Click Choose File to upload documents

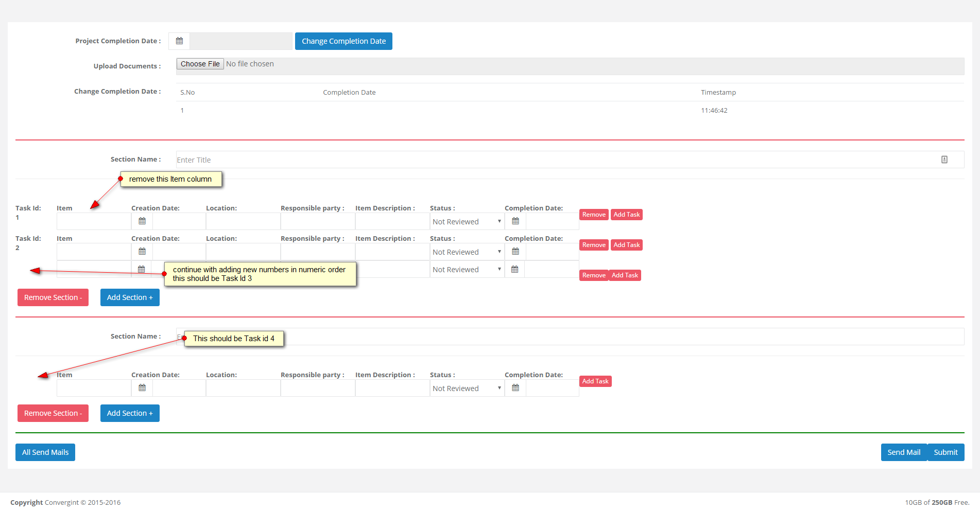click(200, 64)
